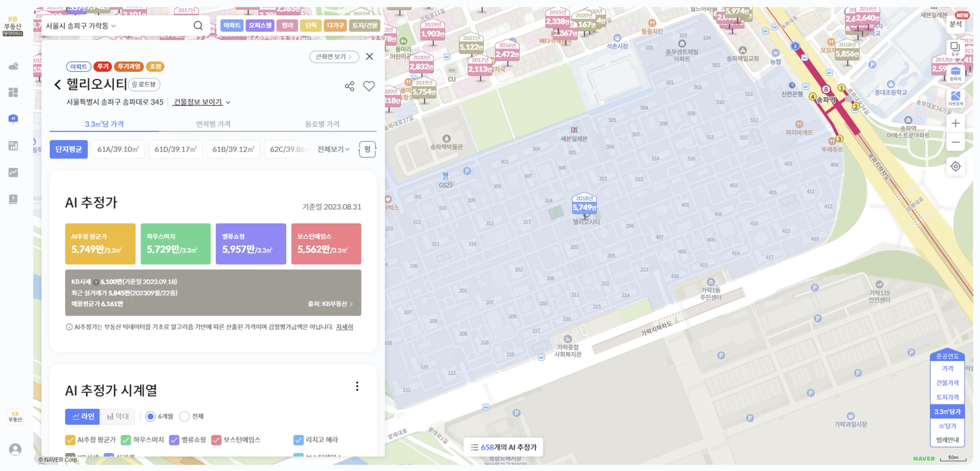Filter map by 오피스텔 property type
980x471 pixels.
click(260, 26)
